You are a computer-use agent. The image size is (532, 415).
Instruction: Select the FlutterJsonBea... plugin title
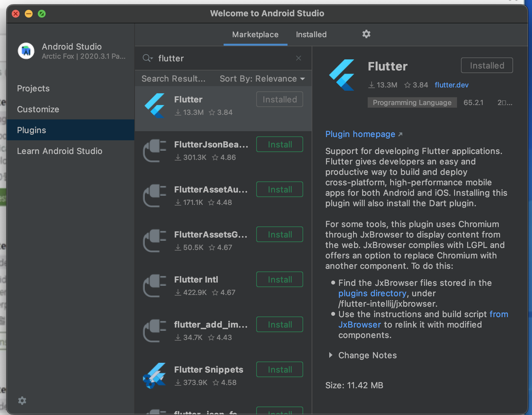211,145
